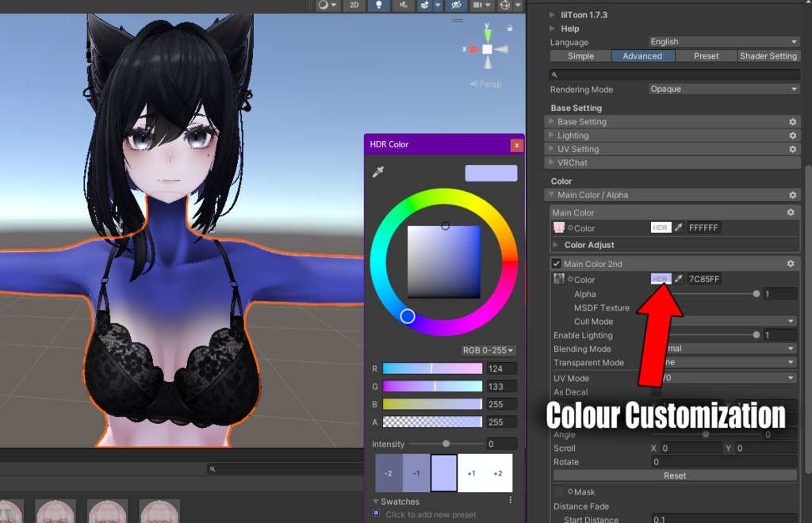
Task: Toggle 2D view mode in Scene toolbar
Action: [354, 5]
